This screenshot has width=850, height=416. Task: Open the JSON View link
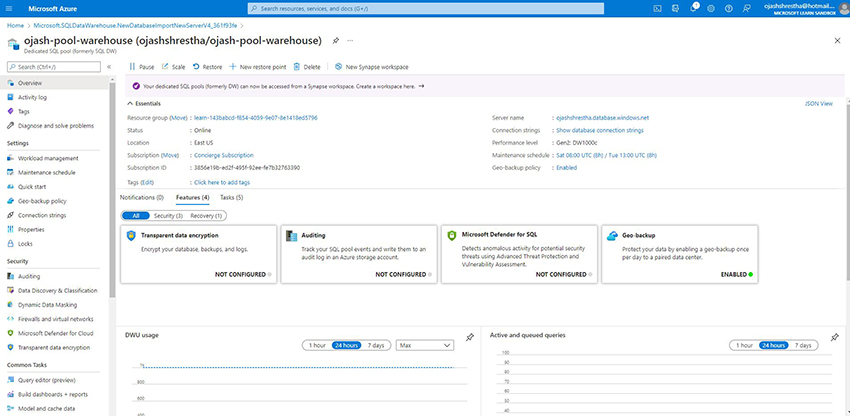(x=819, y=104)
